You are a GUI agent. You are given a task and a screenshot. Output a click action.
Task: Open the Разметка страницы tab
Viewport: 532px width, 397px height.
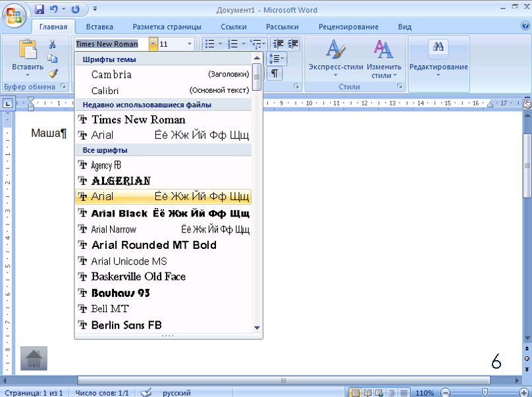[x=167, y=26]
